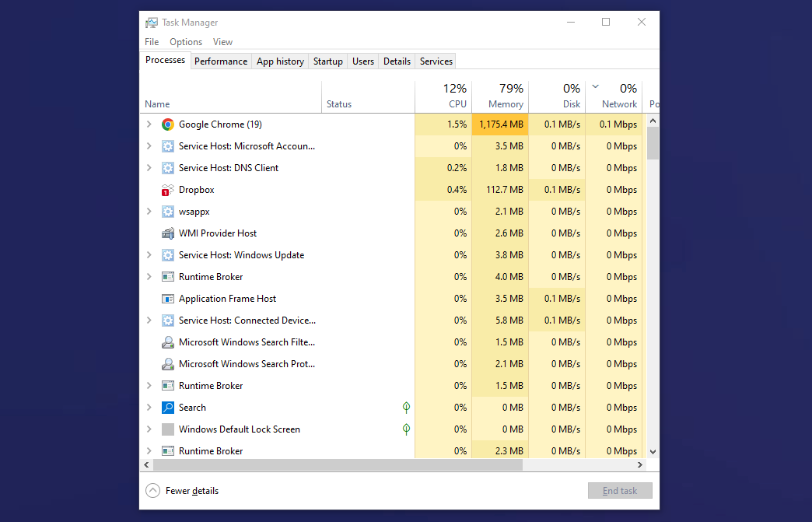Viewport: 812px width, 522px height.
Task: Click the Google Chrome process icon
Action: 167,124
